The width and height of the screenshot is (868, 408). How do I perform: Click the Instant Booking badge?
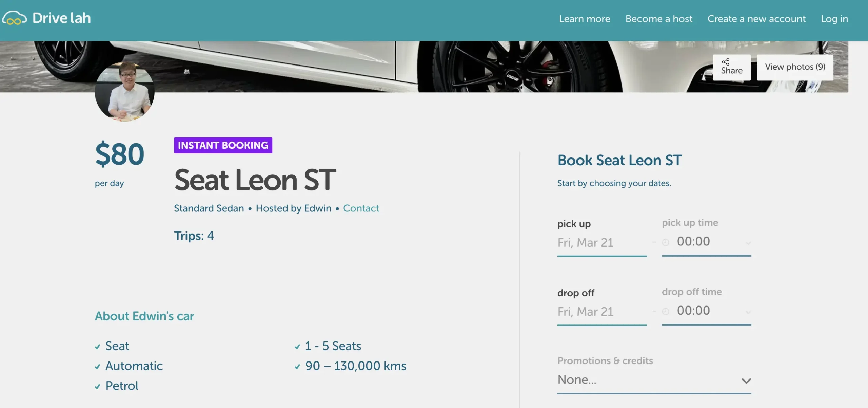(x=223, y=145)
